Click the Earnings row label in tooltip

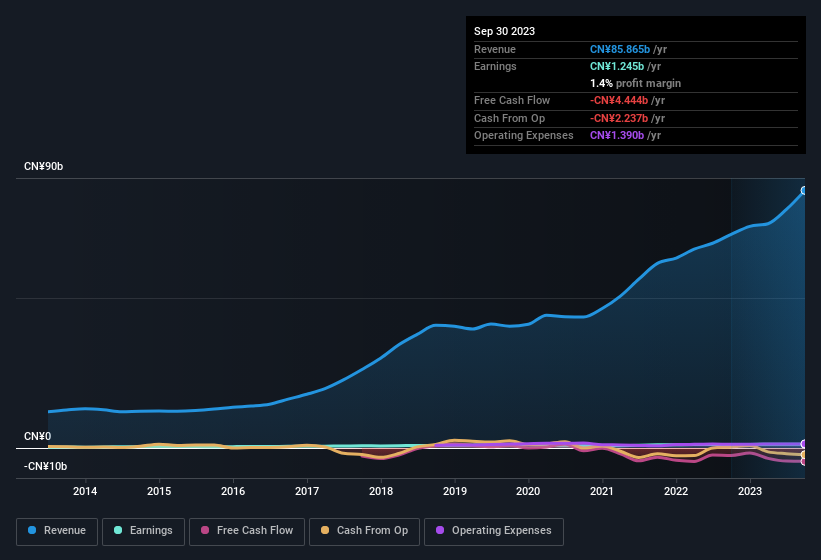click(495, 66)
